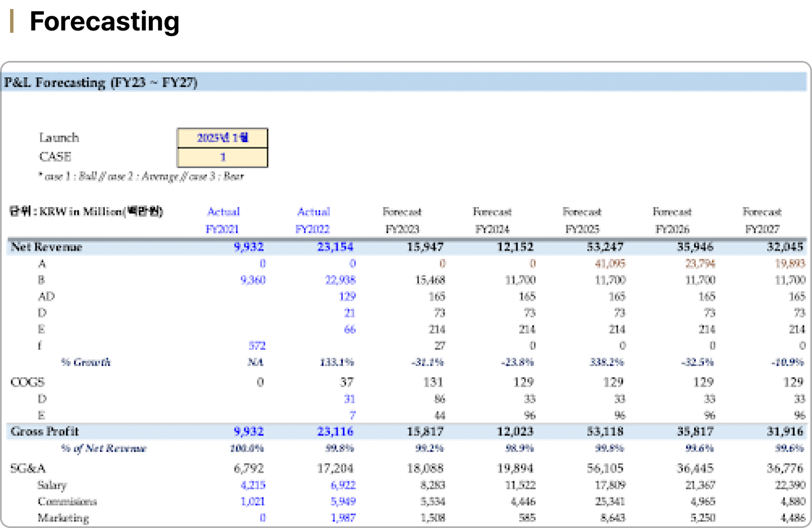
Task: Click the FY2027 Forecast column header
Action: click(x=762, y=220)
